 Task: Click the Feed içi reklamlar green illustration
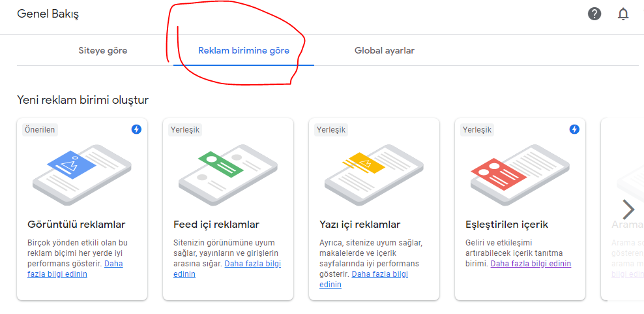228,175
